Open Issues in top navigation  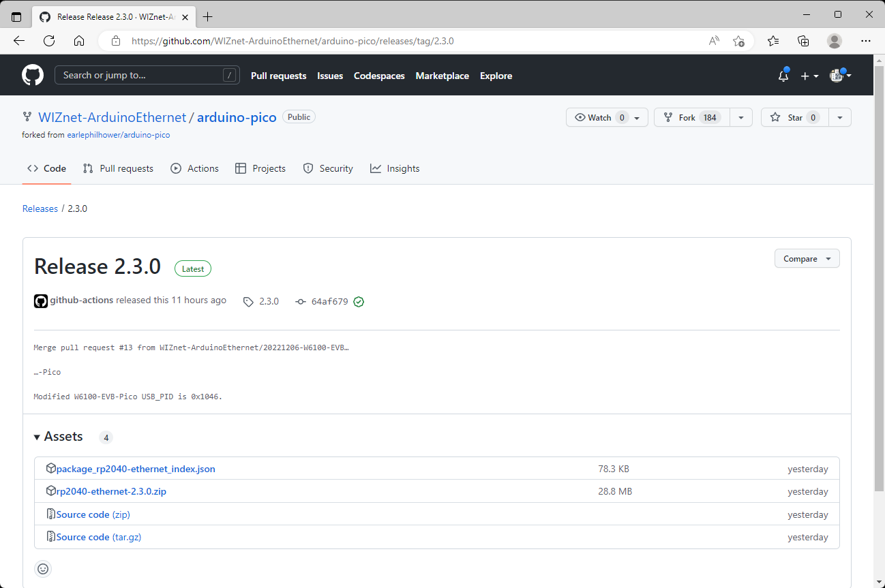click(x=330, y=76)
